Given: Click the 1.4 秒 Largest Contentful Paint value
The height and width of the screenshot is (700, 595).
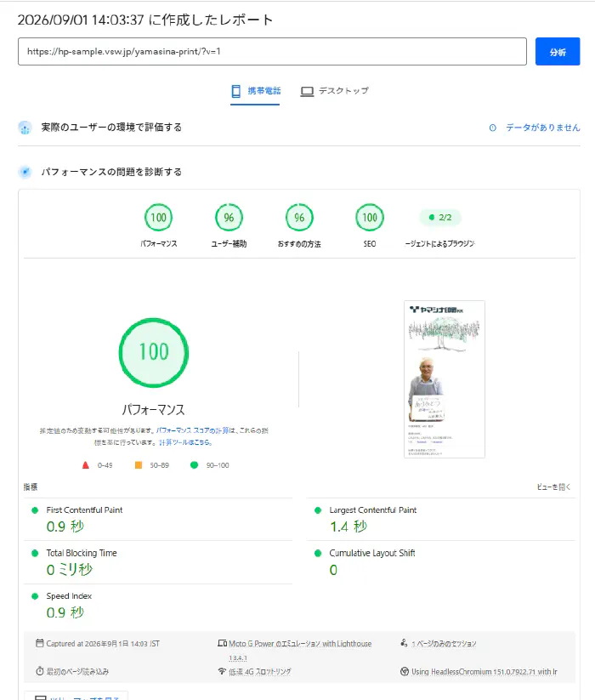Looking at the screenshot, I should [x=348, y=526].
